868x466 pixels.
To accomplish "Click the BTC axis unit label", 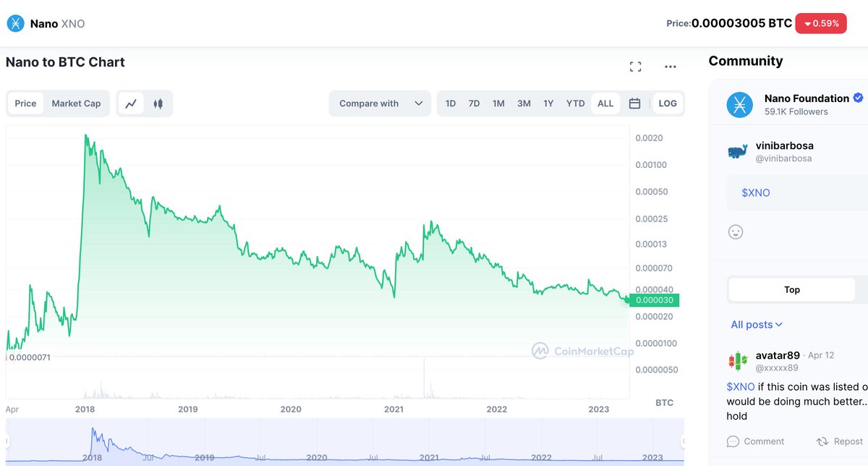I will [x=664, y=402].
